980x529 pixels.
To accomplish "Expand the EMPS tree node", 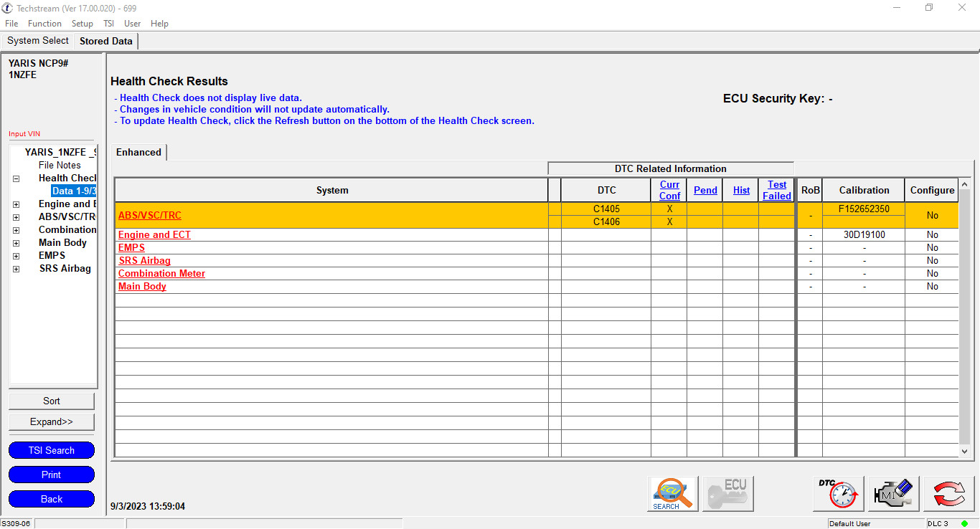I will 16,256.
